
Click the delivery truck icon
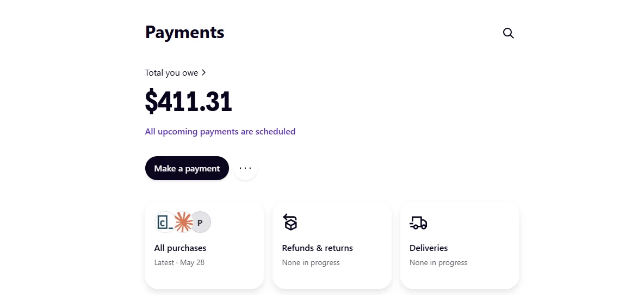(418, 223)
